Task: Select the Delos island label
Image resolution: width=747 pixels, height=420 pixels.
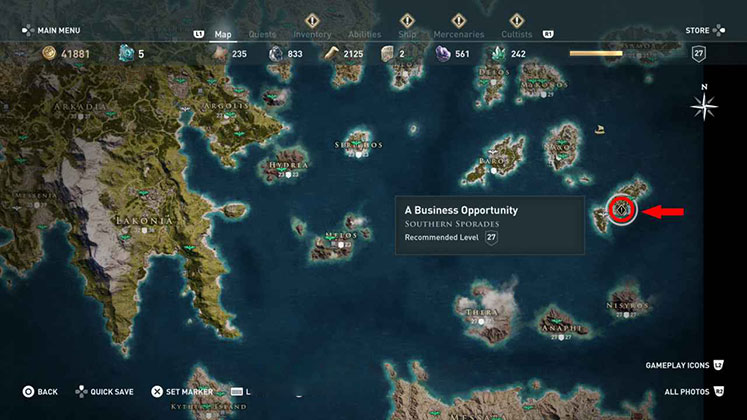Action: [494, 72]
